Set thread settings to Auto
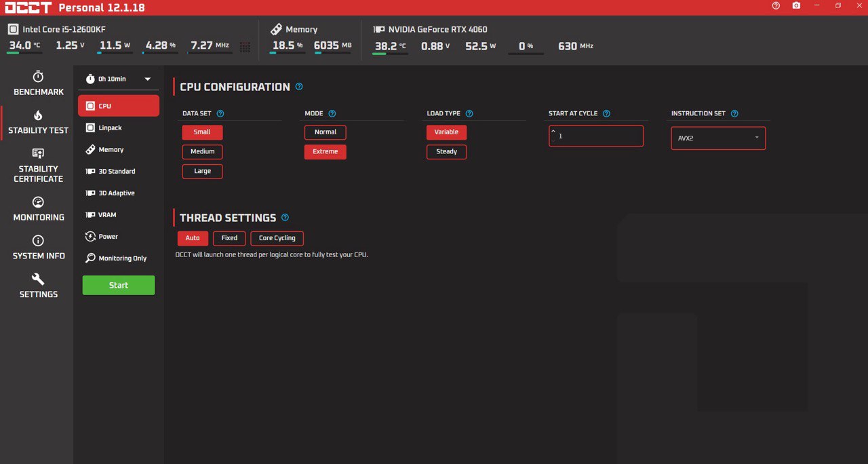The height and width of the screenshot is (464, 868). click(193, 238)
